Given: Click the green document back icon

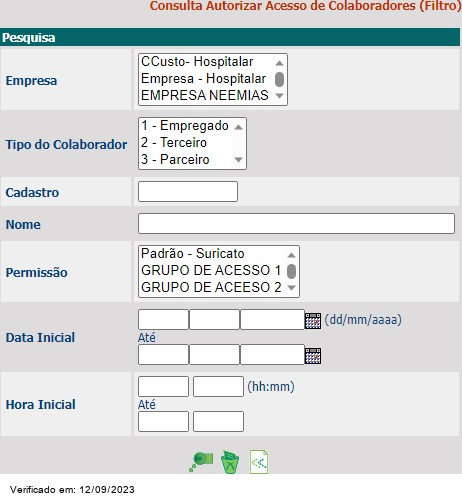Looking at the screenshot, I should [x=259, y=462].
